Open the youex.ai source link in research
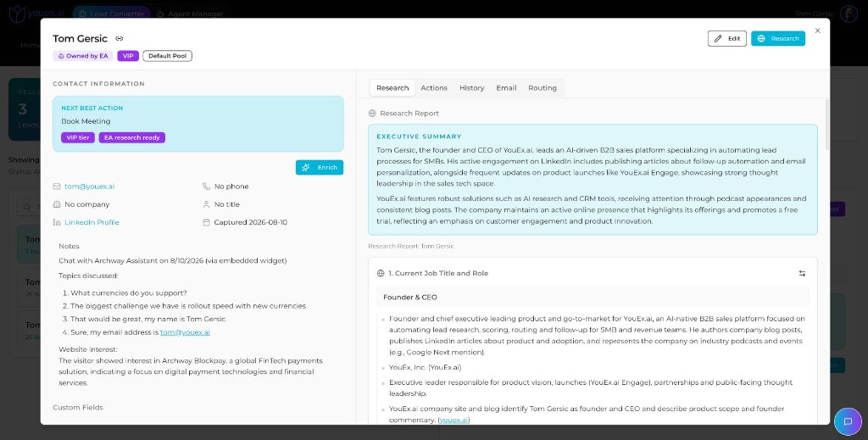This screenshot has height=440, width=868. pyautogui.click(x=454, y=420)
